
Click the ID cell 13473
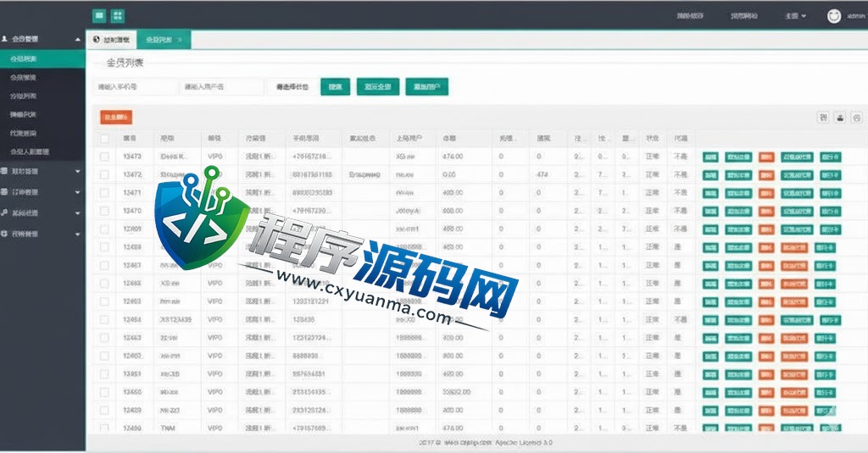coord(132,157)
